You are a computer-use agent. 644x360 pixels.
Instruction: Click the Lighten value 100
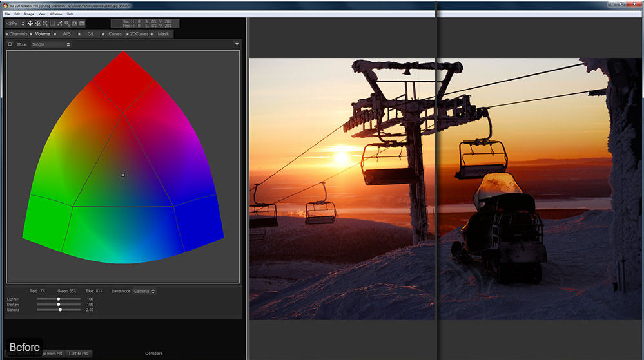tap(90, 299)
